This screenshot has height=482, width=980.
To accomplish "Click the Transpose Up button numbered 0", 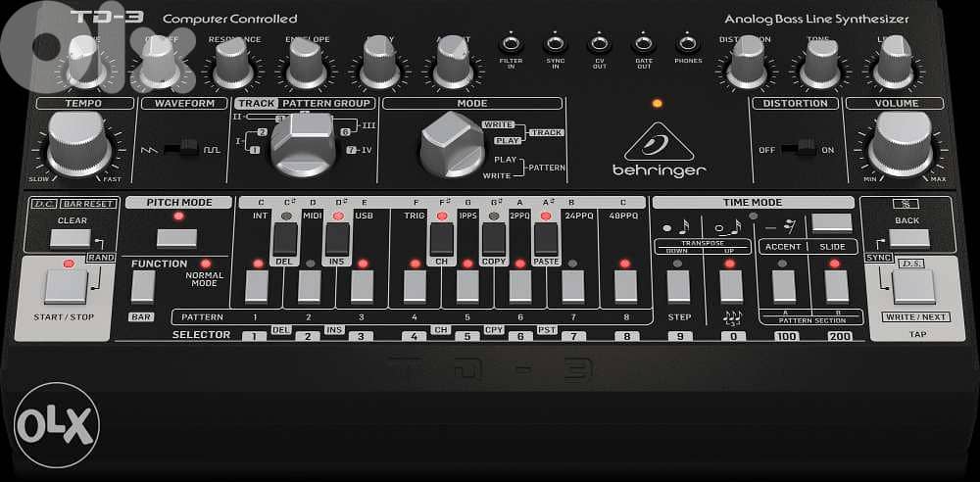I will point(731,287).
